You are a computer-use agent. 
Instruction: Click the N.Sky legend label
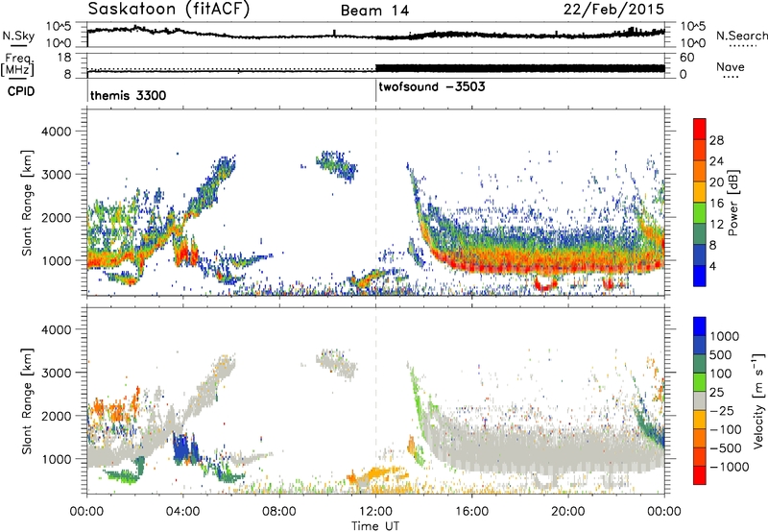pos(18,36)
